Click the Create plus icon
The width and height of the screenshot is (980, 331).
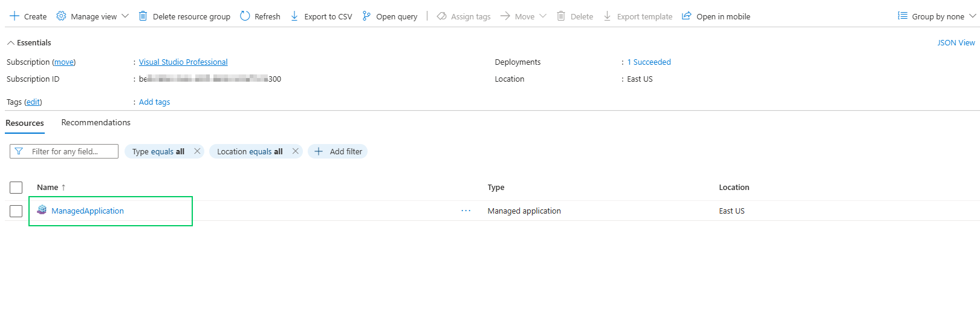(x=15, y=16)
